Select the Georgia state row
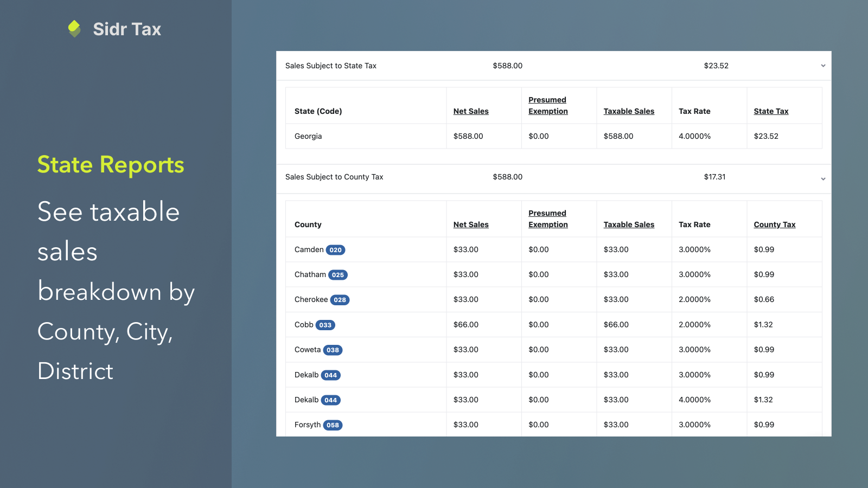 point(554,136)
